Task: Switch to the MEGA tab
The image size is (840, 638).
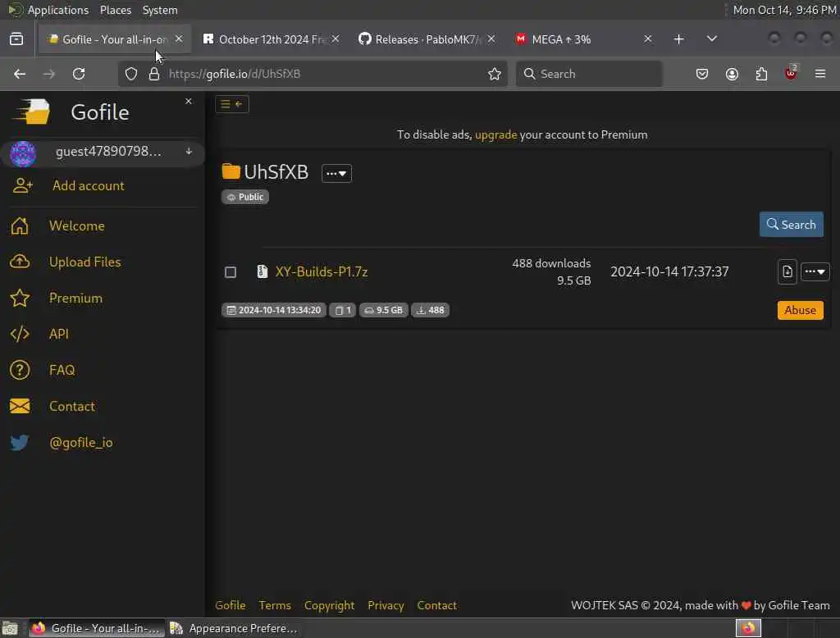Action: [x=584, y=39]
